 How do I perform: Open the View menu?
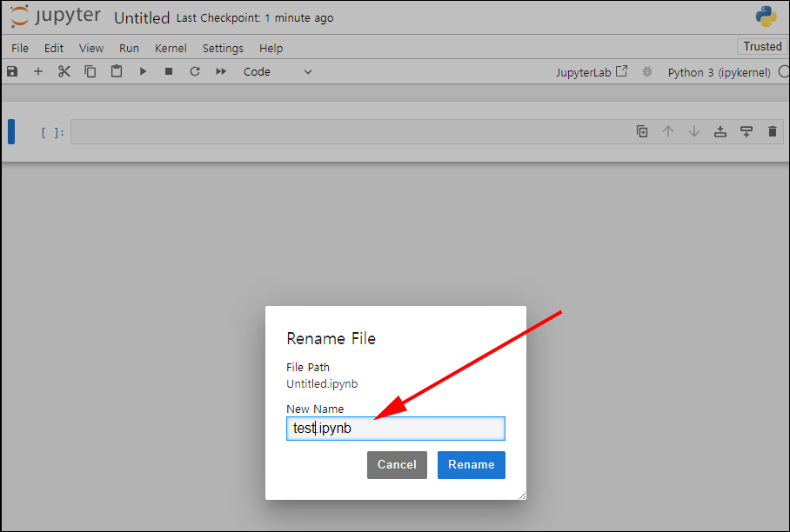(91, 49)
